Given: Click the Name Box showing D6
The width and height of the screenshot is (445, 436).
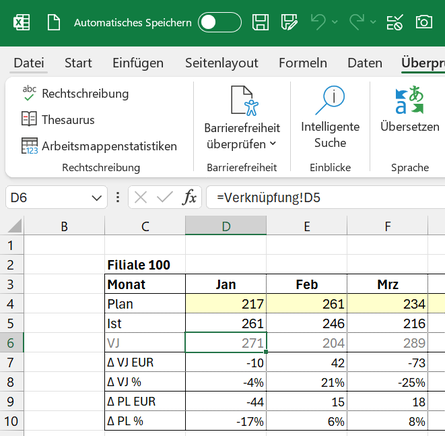Looking at the screenshot, I should click(48, 197).
